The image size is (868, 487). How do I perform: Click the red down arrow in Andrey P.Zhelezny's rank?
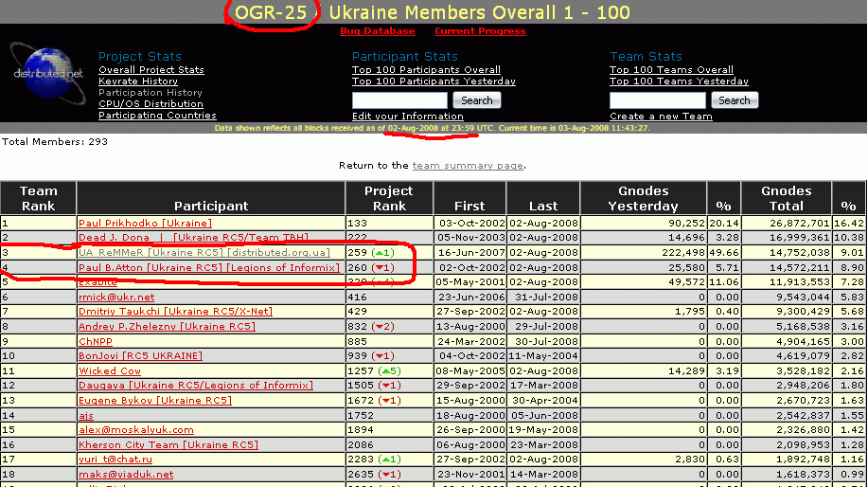click(380, 327)
